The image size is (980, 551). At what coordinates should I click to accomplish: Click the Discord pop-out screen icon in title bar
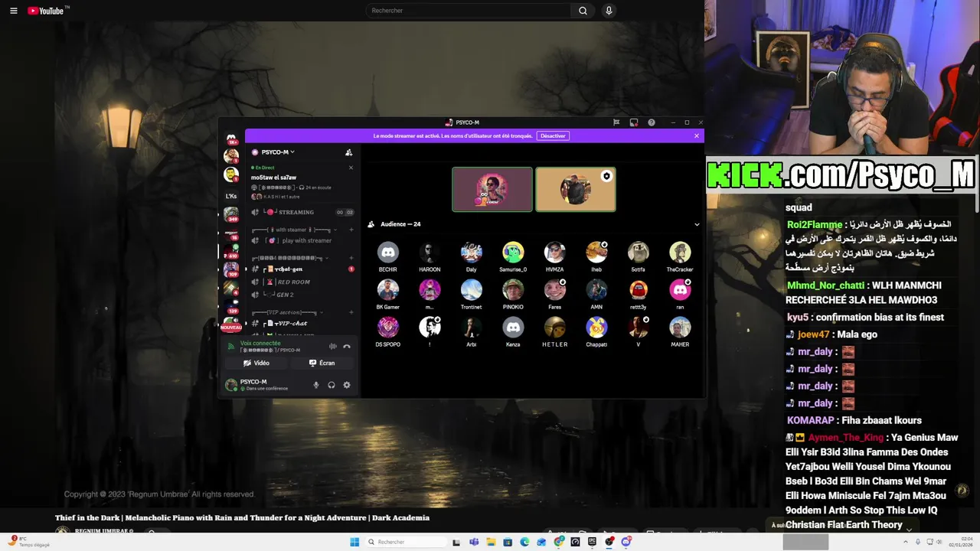pos(634,122)
